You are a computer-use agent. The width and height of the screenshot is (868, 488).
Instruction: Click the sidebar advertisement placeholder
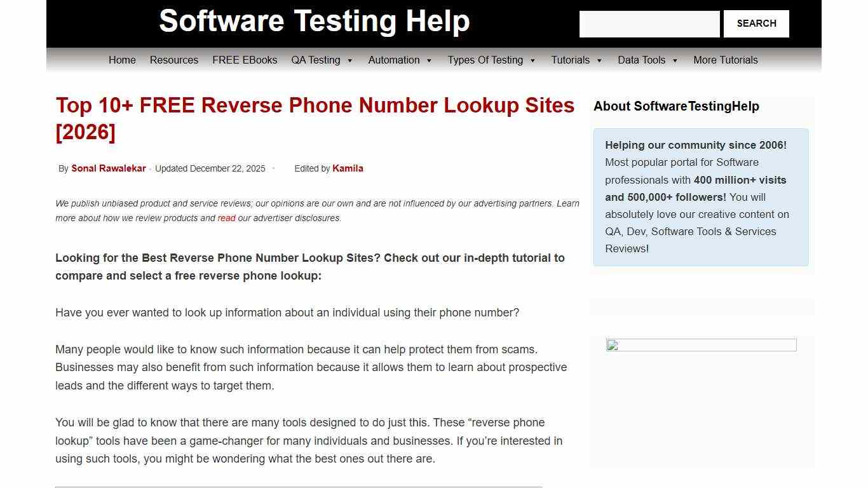pos(700,400)
